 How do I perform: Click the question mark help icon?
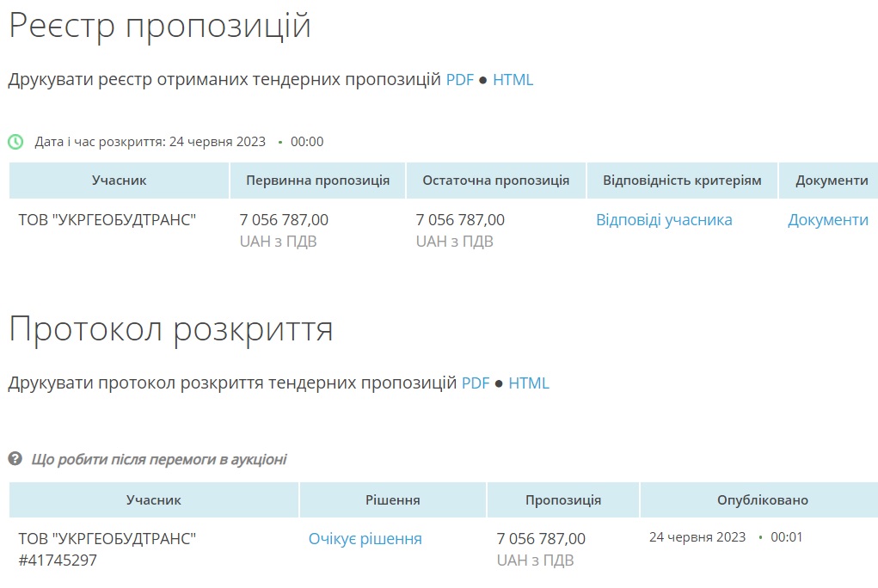coord(15,459)
